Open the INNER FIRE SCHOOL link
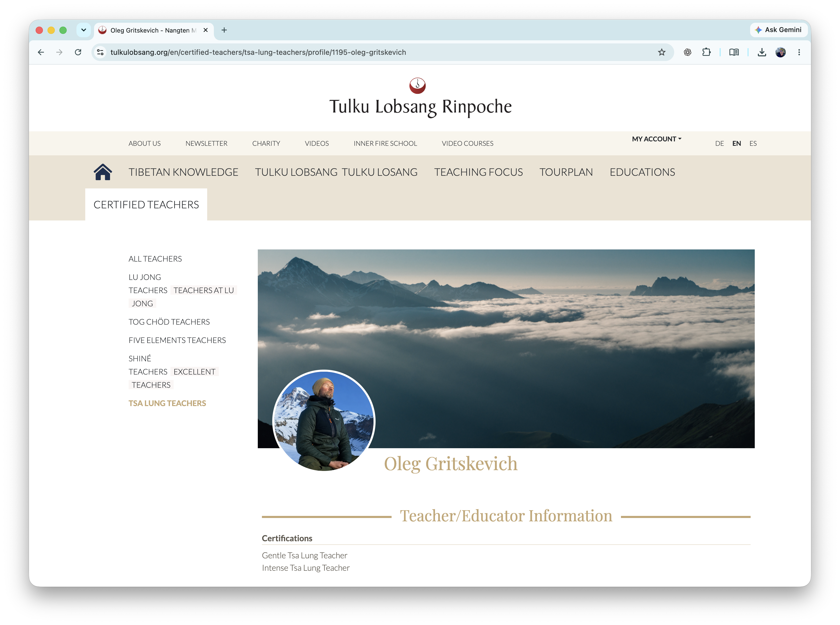The width and height of the screenshot is (840, 625). click(x=385, y=143)
